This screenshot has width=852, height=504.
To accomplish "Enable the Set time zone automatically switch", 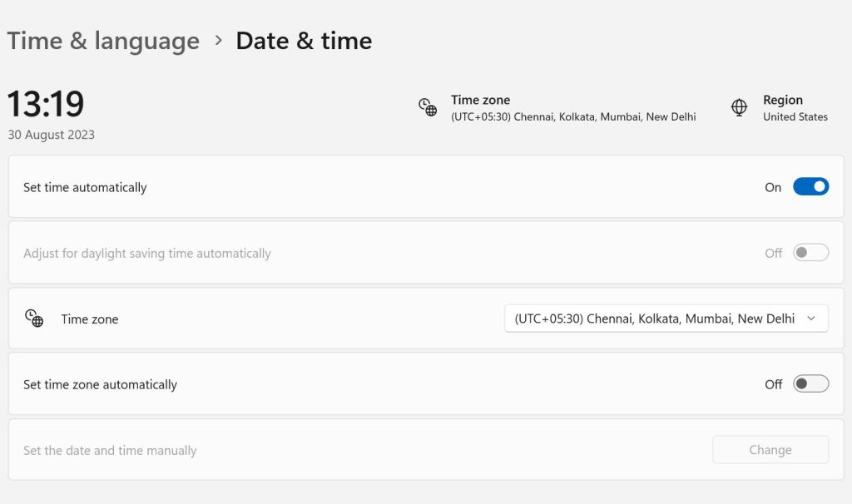I will click(x=810, y=384).
